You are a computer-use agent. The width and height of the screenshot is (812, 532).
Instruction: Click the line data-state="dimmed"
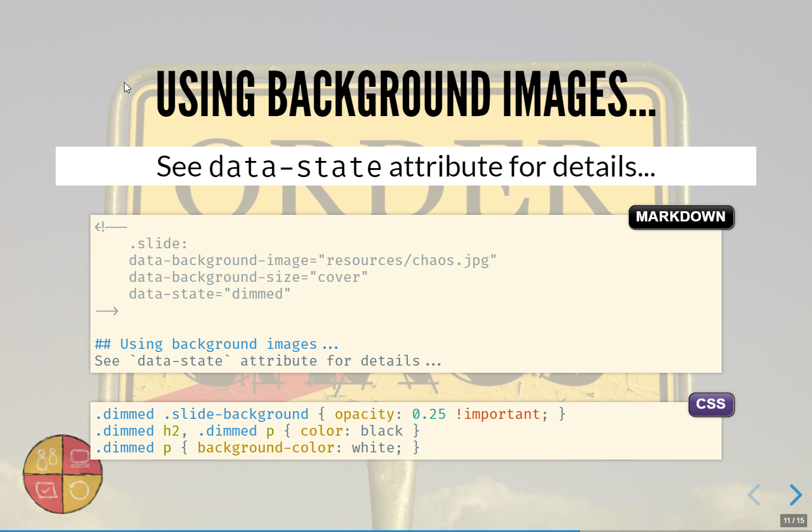pyautogui.click(x=210, y=294)
